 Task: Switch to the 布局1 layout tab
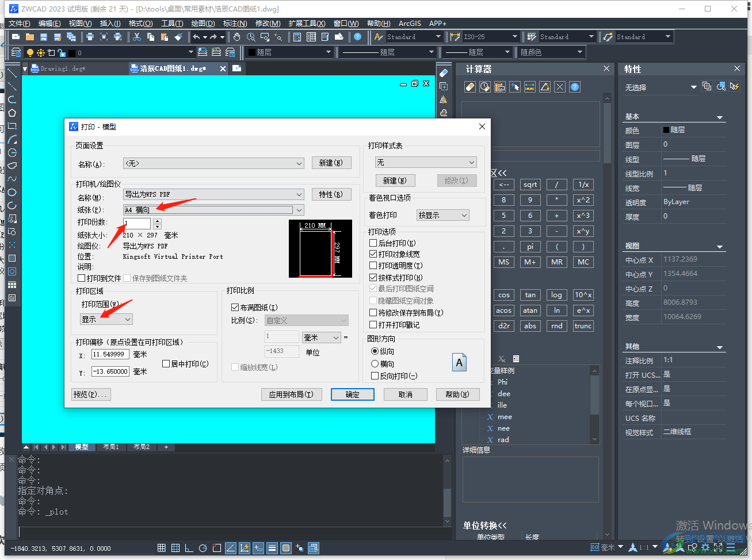[x=110, y=447]
